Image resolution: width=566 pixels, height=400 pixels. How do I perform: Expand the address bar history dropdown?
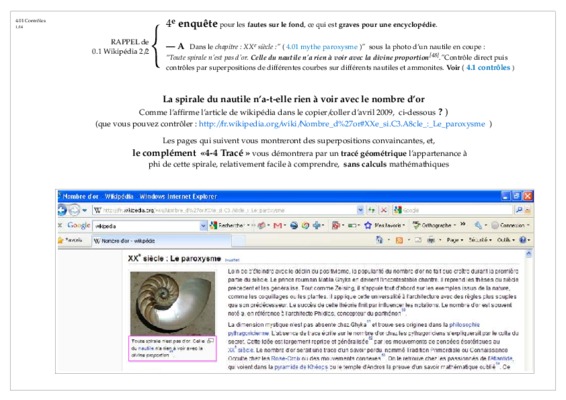pos(360,210)
